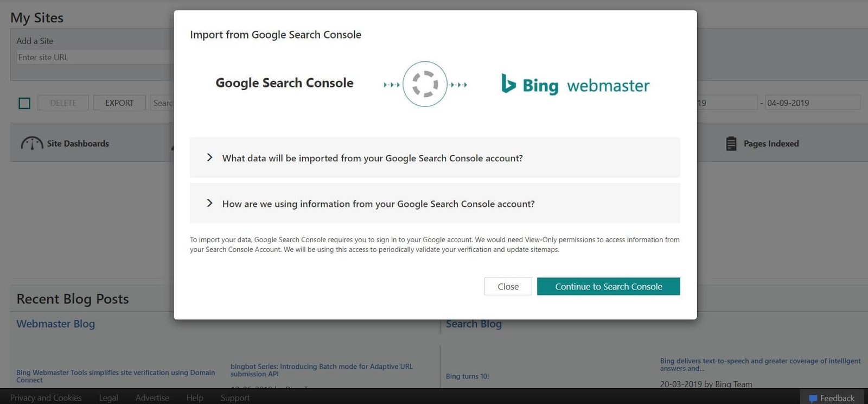Click the 04-09-2019 end date field
868x404 pixels.
[x=813, y=103]
